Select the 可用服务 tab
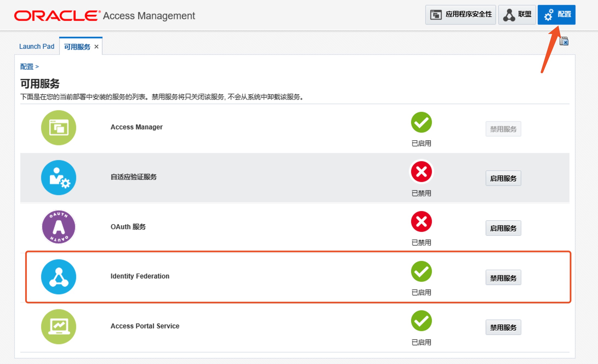Screen dimensions: 598x364 coord(77,47)
